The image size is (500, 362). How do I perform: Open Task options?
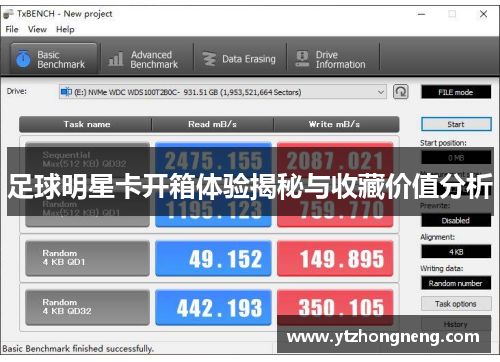pyautogui.click(x=456, y=304)
